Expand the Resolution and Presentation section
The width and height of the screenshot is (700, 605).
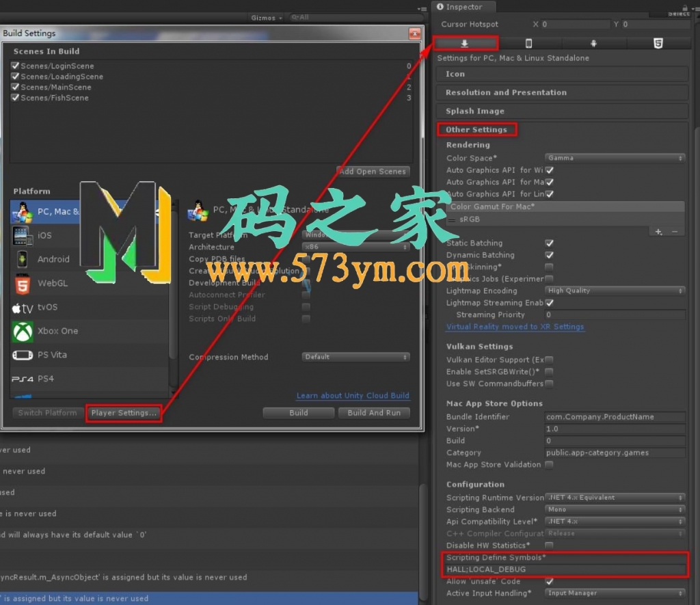click(x=562, y=92)
